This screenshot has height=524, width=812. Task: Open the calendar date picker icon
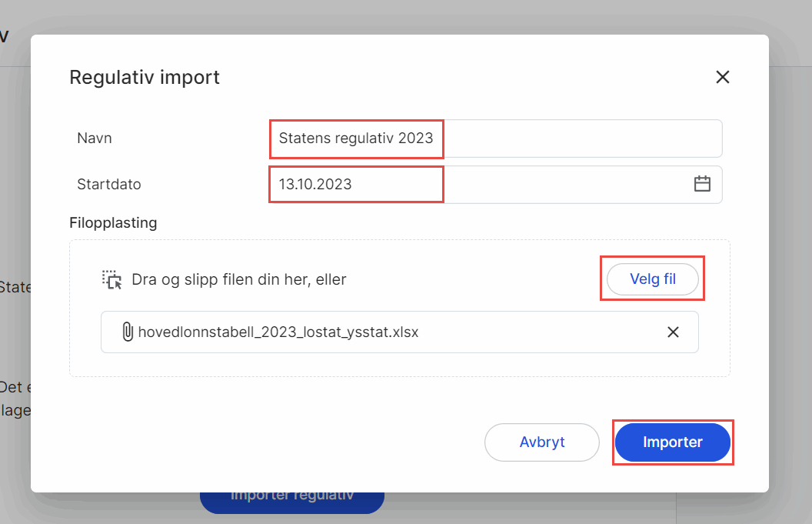[702, 184]
